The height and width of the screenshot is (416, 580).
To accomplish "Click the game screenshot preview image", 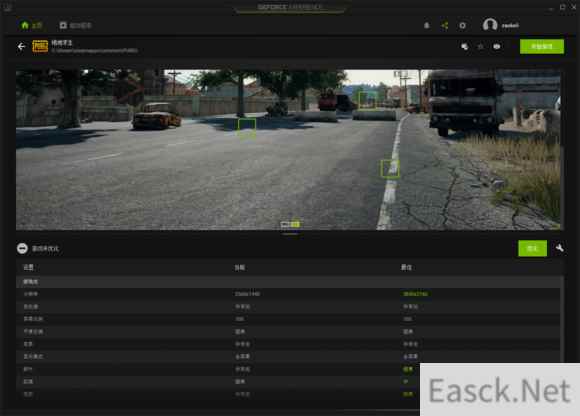I will pos(288,149).
